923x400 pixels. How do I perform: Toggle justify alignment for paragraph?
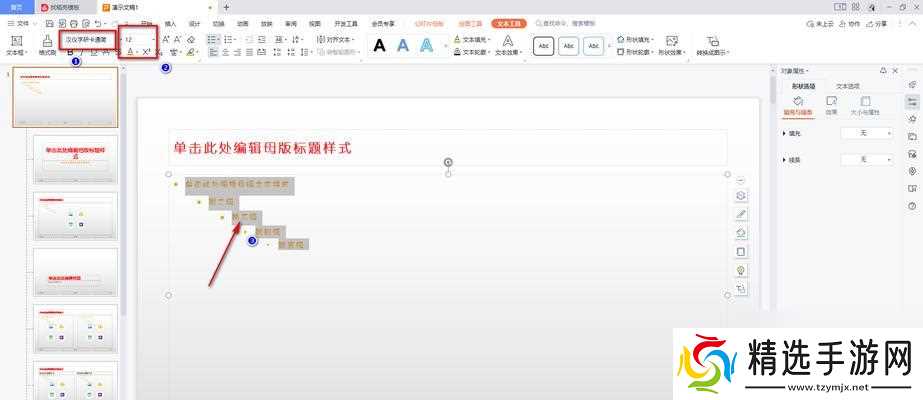pos(250,52)
